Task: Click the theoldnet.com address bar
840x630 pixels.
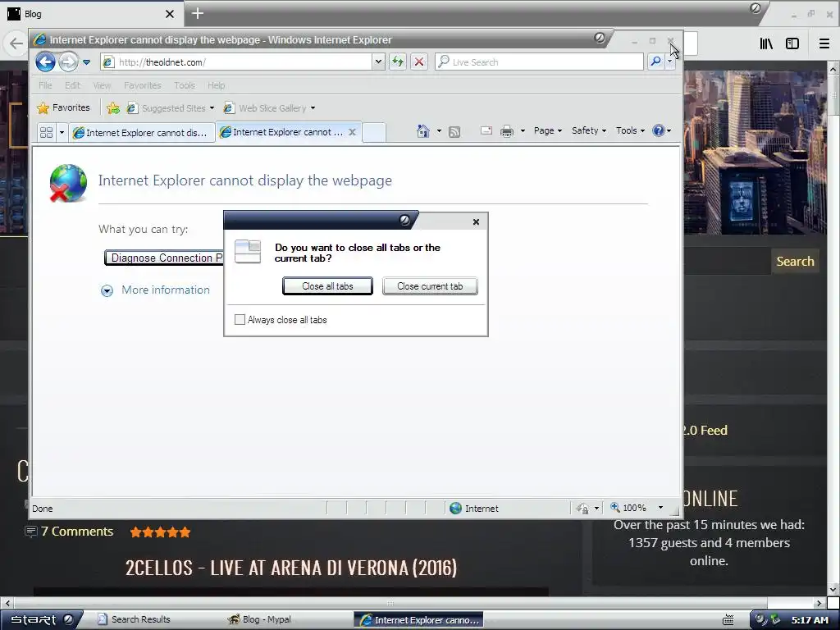Action: point(235,62)
